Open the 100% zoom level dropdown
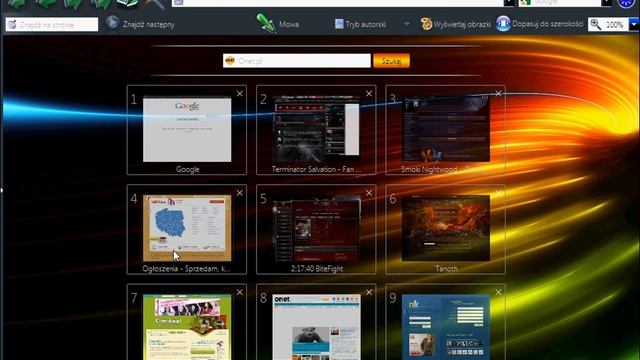The image size is (640, 360). tap(634, 24)
